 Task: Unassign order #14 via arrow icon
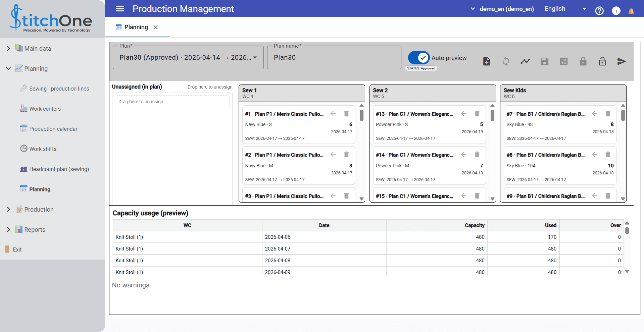tap(464, 155)
